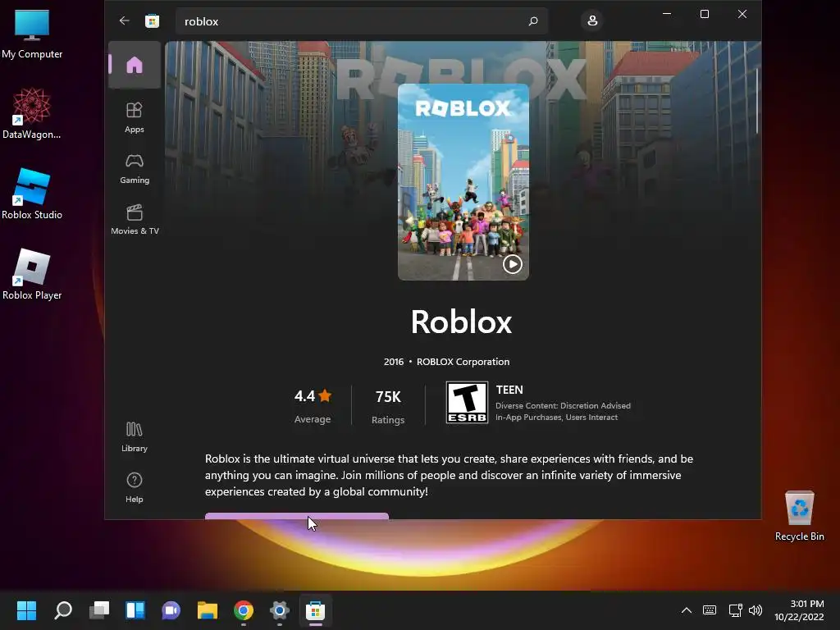The width and height of the screenshot is (840, 630).
Task: Open ROBLOX Corporation publisher link
Action: (x=463, y=362)
